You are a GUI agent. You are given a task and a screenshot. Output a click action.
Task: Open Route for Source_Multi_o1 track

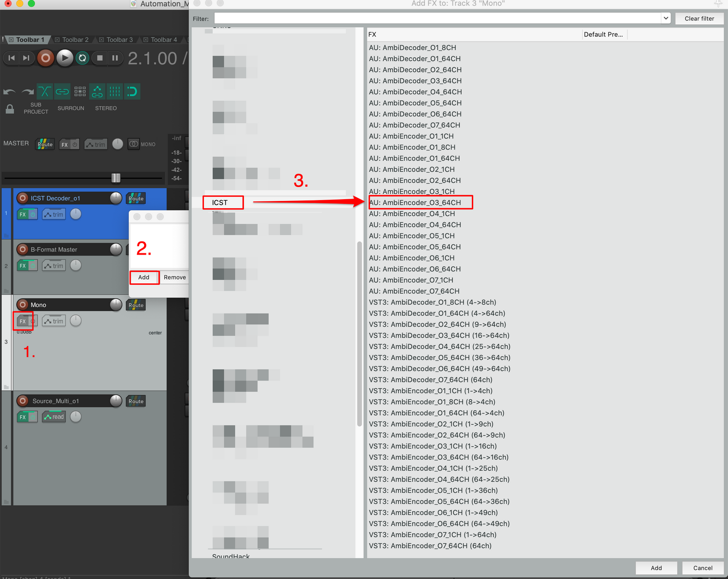(136, 401)
